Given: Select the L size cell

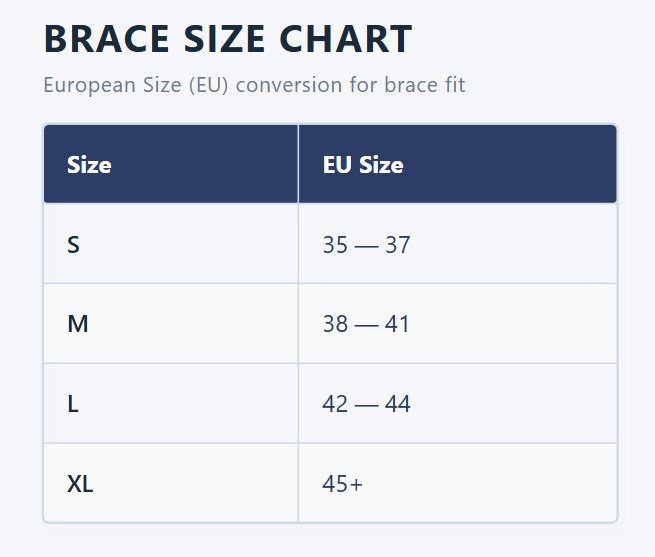Looking at the screenshot, I should click(171, 403).
